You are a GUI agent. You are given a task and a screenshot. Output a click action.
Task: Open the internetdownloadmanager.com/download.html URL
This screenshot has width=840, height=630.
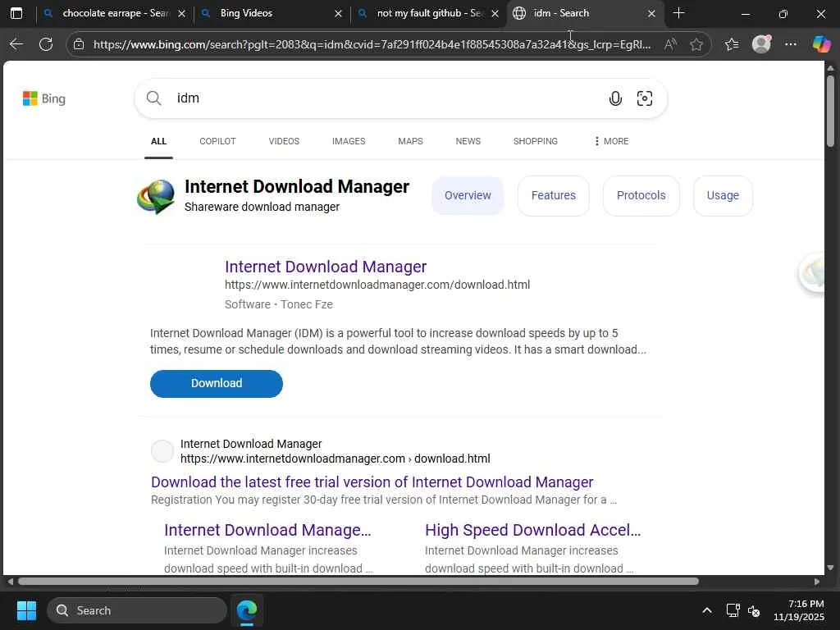[377, 285]
